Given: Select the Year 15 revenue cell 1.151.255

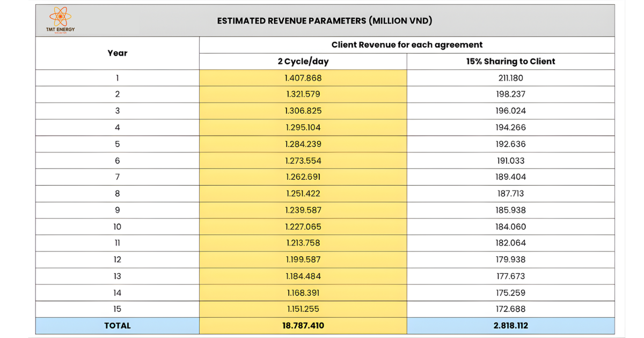Looking at the screenshot, I should tap(302, 309).
